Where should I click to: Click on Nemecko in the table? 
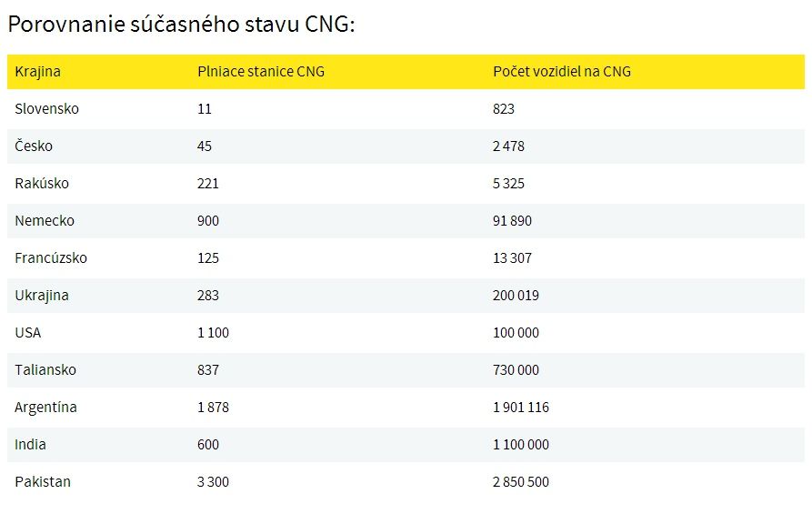pyautogui.click(x=45, y=221)
